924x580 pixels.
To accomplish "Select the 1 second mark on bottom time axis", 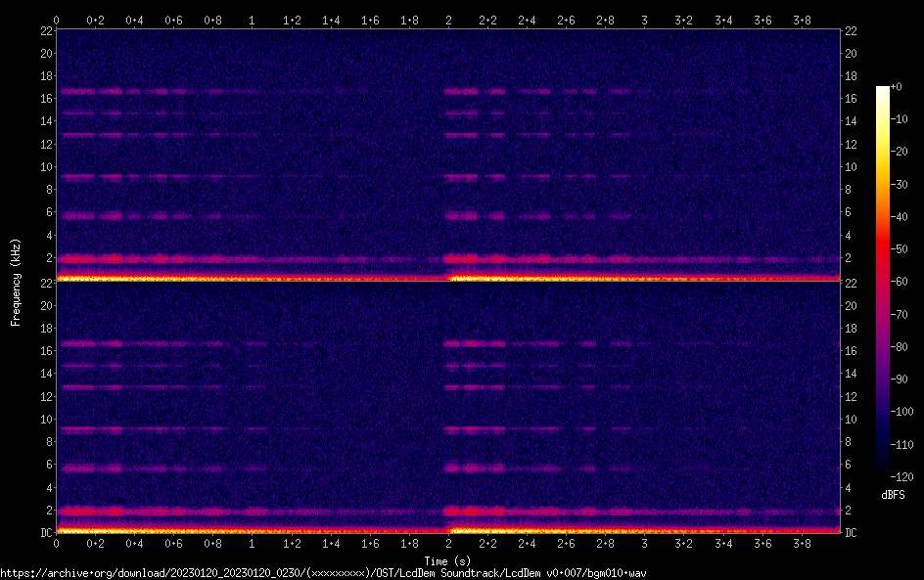I will (253, 542).
